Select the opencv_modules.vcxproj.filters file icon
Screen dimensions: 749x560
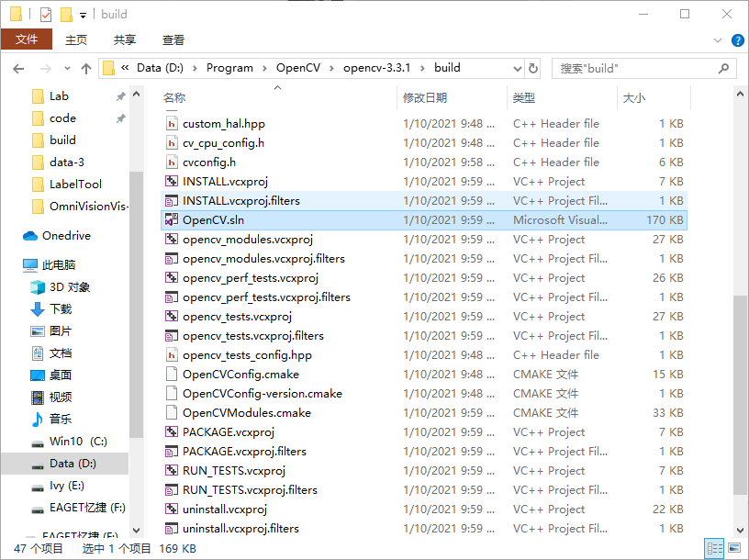(171, 259)
